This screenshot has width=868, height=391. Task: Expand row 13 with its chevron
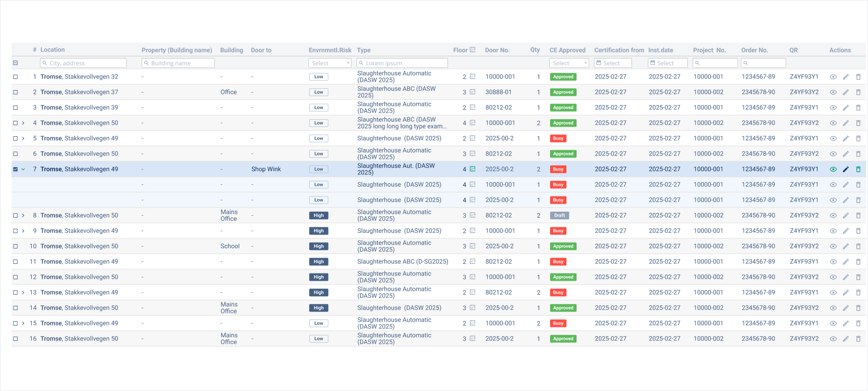[23, 292]
